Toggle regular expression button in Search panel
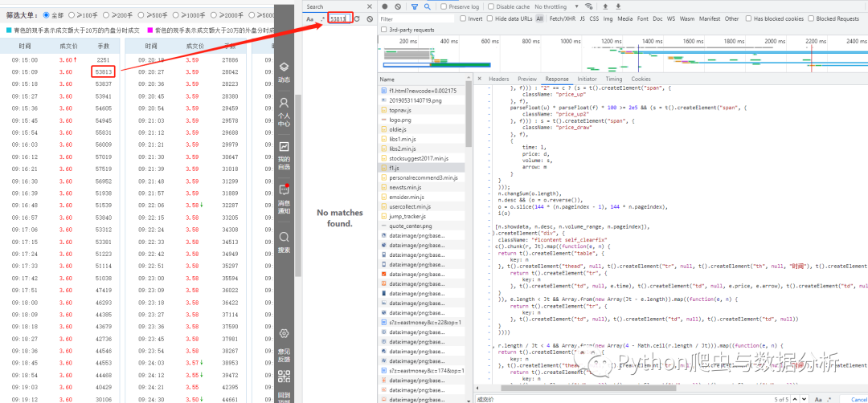Viewport: 868px width, 403px height. 322,18
